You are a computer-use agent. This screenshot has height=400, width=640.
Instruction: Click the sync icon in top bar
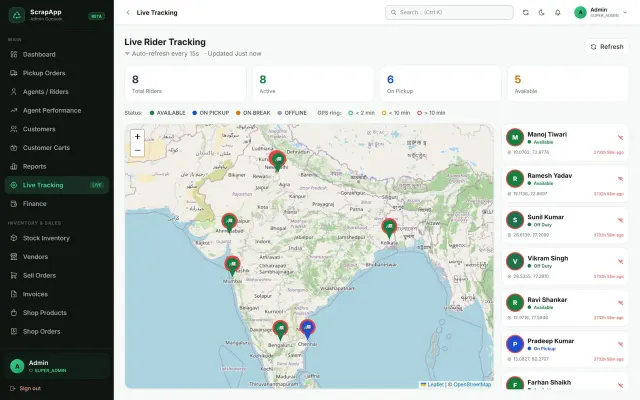click(526, 12)
